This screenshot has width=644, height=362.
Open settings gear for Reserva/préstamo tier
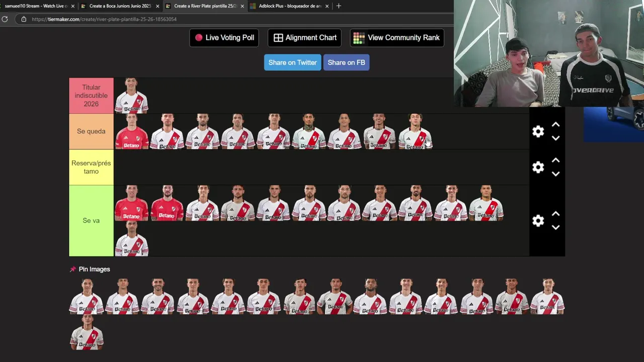point(538,167)
